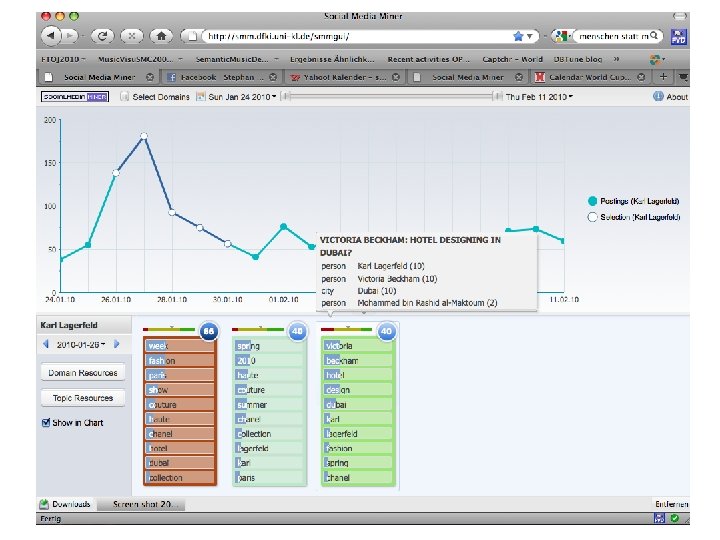Select the topic cluster badge 40
720x540 pixels.
(x=386, y=331)
